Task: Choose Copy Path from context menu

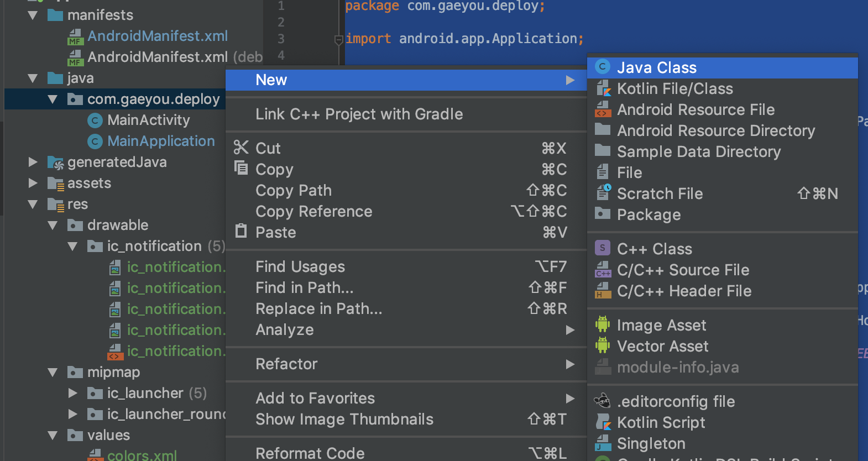Action: tap(294, 191)
